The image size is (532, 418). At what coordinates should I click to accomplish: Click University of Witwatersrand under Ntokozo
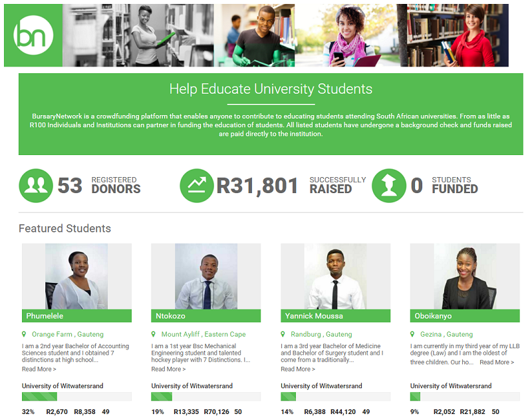click(x=192, y=386)
